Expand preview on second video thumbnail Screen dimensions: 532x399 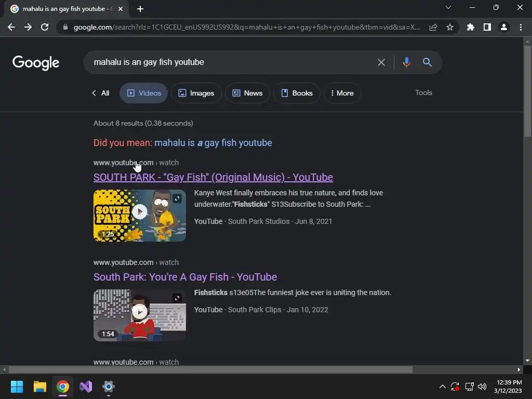click(177, 298)
